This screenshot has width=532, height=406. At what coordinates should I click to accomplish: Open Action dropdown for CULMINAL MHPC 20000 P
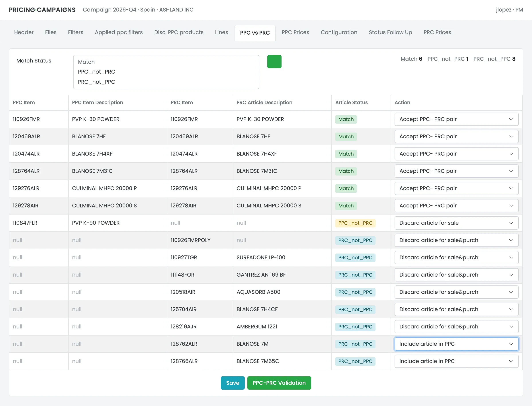pyautogui.click(x=456, y=189)
